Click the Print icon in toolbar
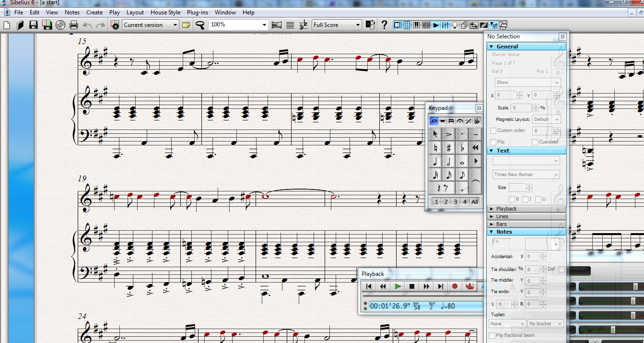This screenshot has width=644, height=343. coord(74,25)
